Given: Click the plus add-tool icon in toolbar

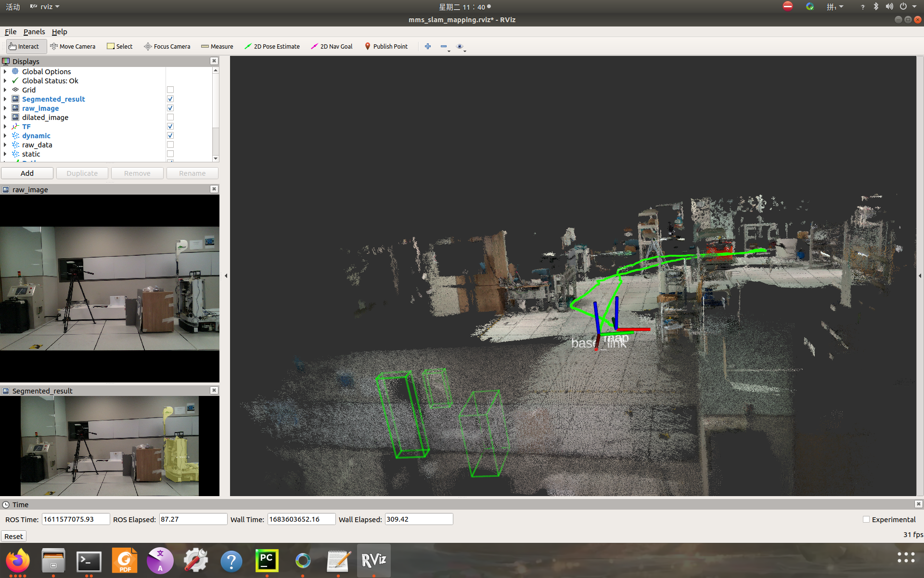Looking at the screenshot, I should click(427, 46).
